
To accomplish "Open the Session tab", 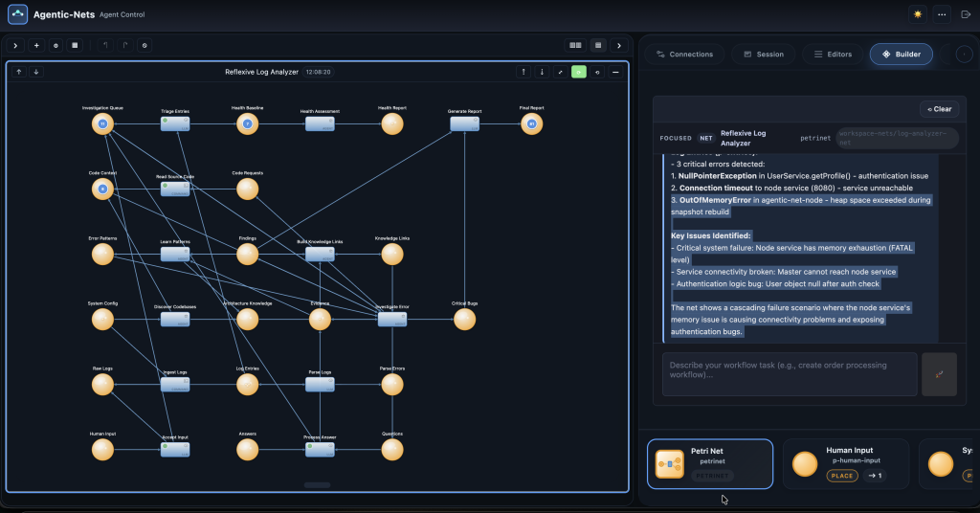I will pyautogui.click(x=763, y=55).
